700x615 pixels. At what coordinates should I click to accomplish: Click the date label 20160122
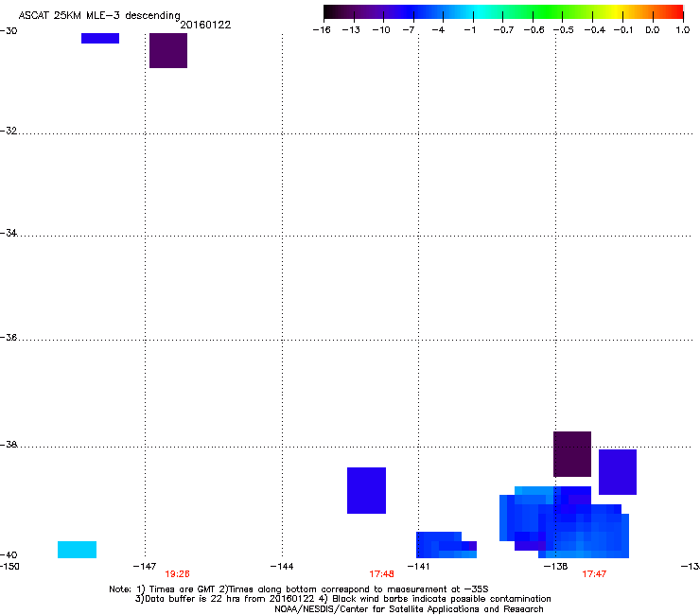(x=205, y=25)
